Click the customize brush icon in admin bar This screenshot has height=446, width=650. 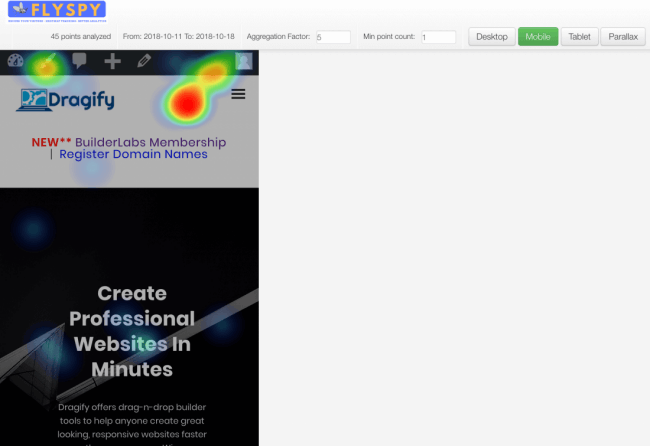[x=47, y=61]
